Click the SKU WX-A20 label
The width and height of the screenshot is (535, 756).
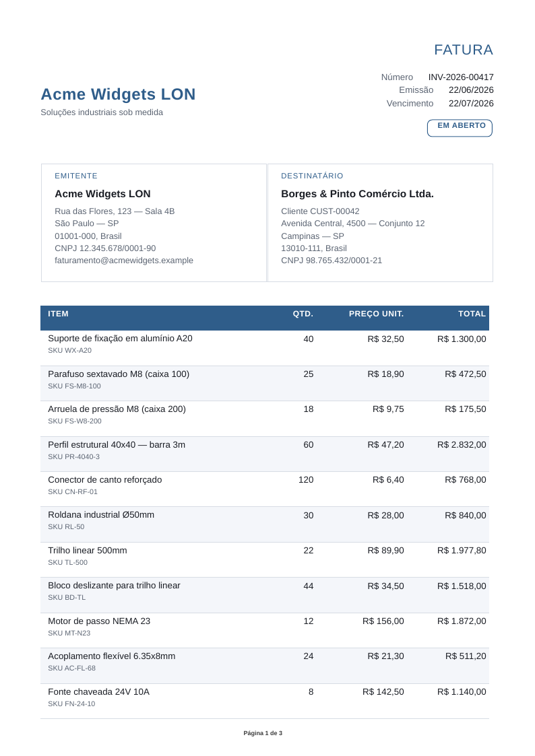tap(70, 351)
